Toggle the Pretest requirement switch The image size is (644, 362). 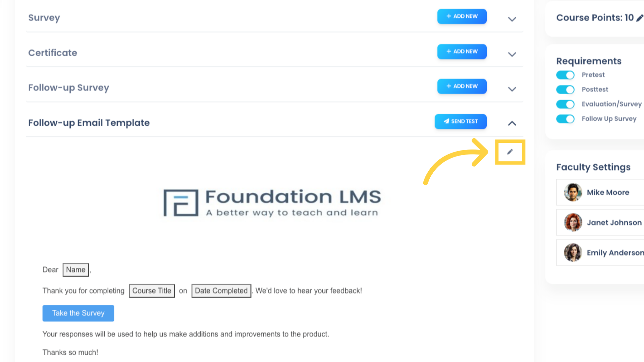click(565, 74)
